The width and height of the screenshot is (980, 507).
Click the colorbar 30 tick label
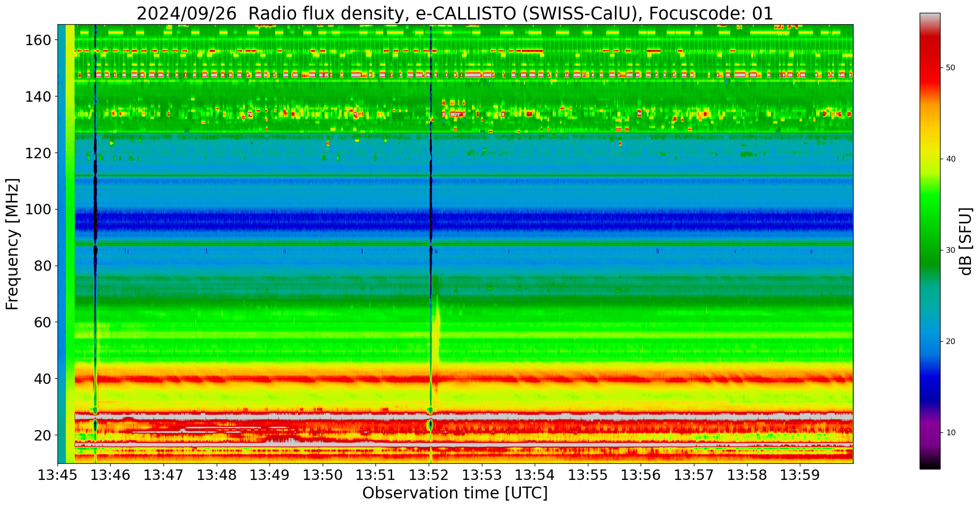point(951,250)
